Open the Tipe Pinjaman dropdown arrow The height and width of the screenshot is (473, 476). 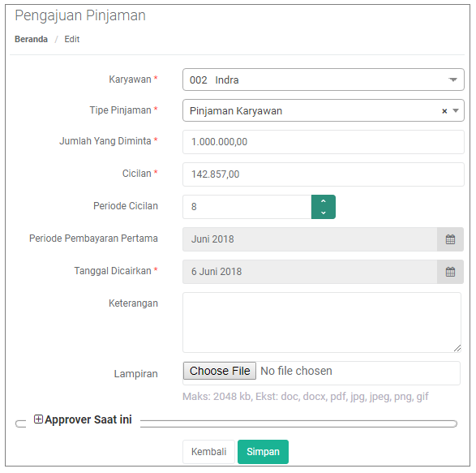click(x=456, y=110)
